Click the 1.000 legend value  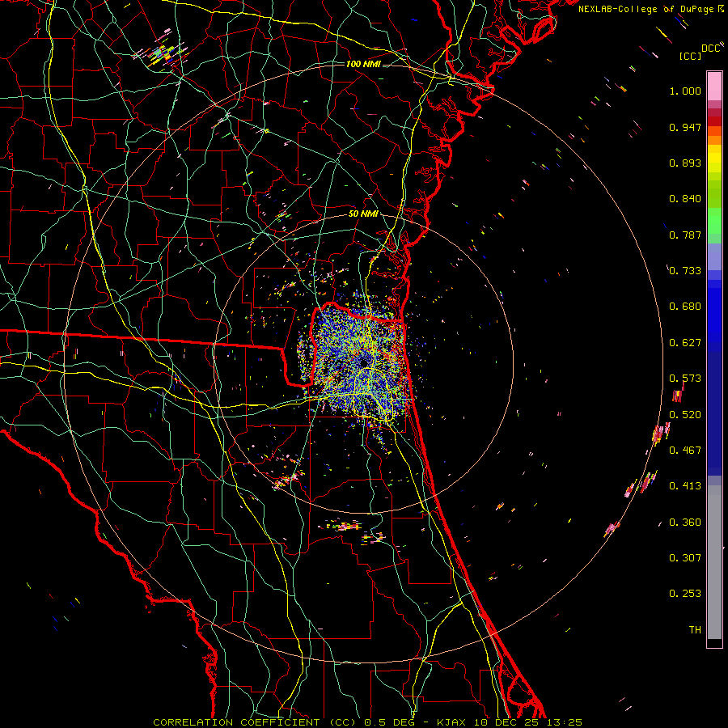685,91
